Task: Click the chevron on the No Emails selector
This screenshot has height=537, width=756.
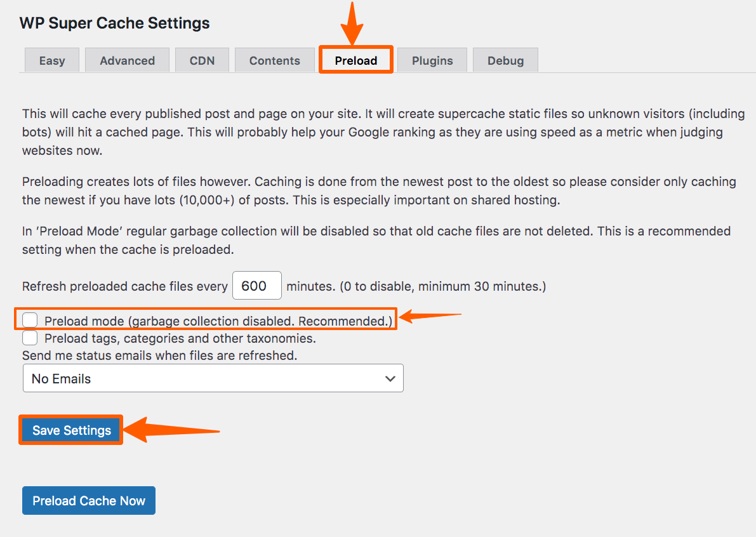Action: tap(390, 378)
